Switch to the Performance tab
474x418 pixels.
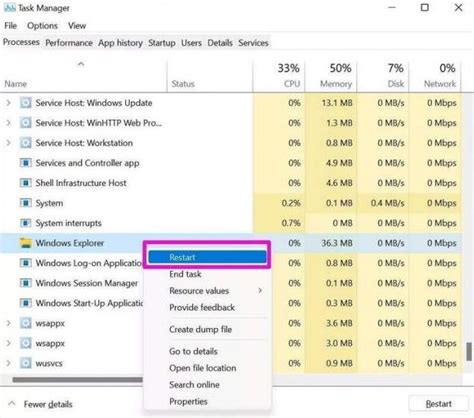point(69,43)
